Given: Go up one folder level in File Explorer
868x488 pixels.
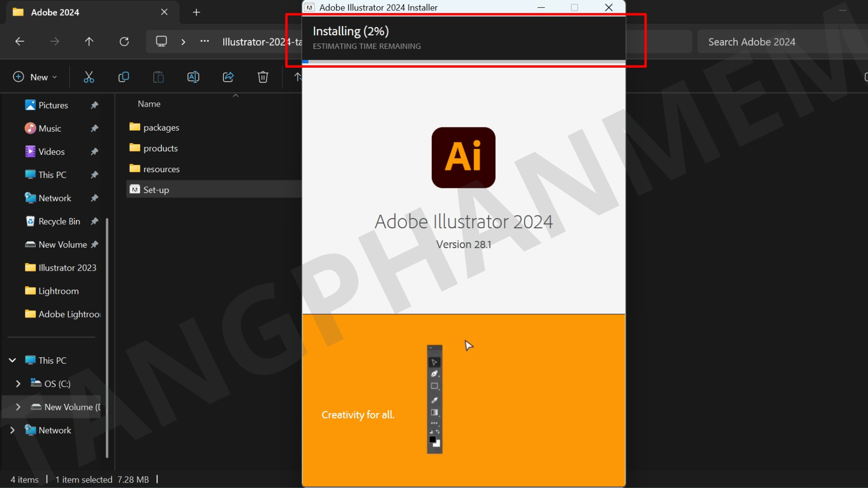Looking at the screenshot, I should point(89,42).
